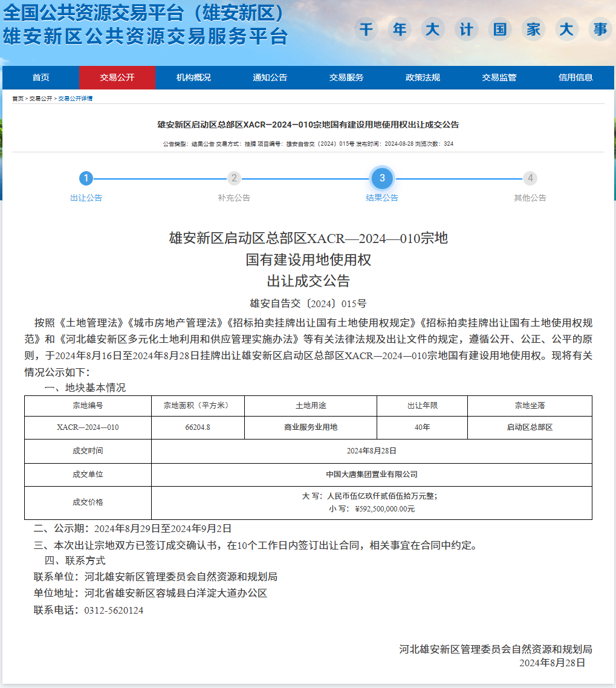The width and height of the screenshot is (616, 688).
Task: Open the 机构概况 menu item
Action: pos(193,77)
